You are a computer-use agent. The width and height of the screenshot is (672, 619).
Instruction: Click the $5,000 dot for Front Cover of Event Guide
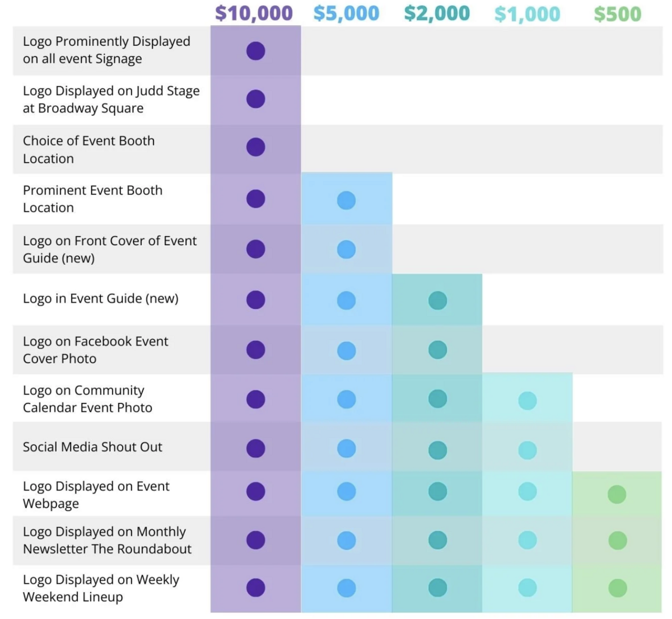tap(346, 249)
